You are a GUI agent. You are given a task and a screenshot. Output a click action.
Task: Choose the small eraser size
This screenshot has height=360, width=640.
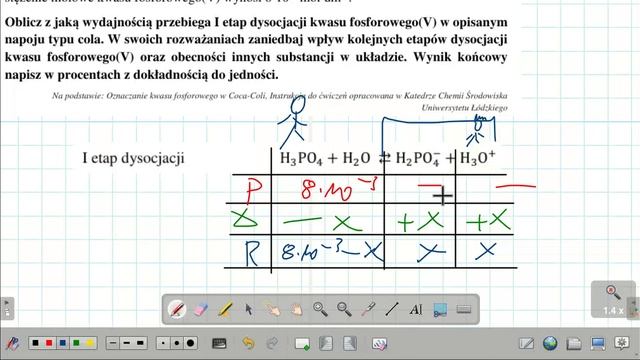[x=163, y=343]
